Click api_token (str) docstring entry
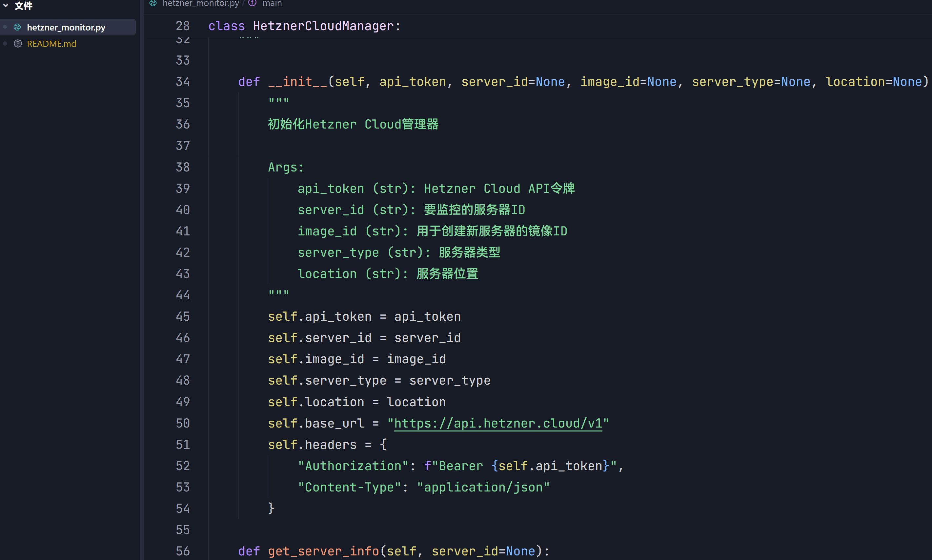932x560 pixels. click(x=436, y=188)
